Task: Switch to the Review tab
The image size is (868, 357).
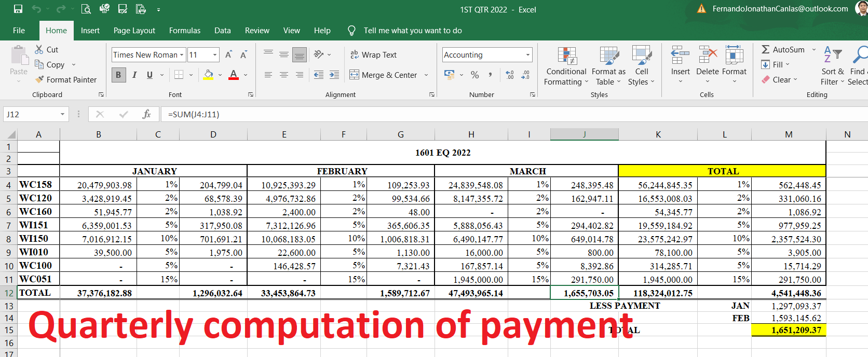Action: click(x=257, y=31)
